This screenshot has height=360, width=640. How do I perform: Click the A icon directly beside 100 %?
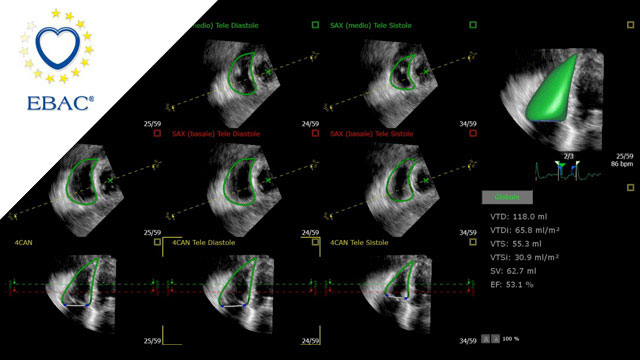point(495,339)
